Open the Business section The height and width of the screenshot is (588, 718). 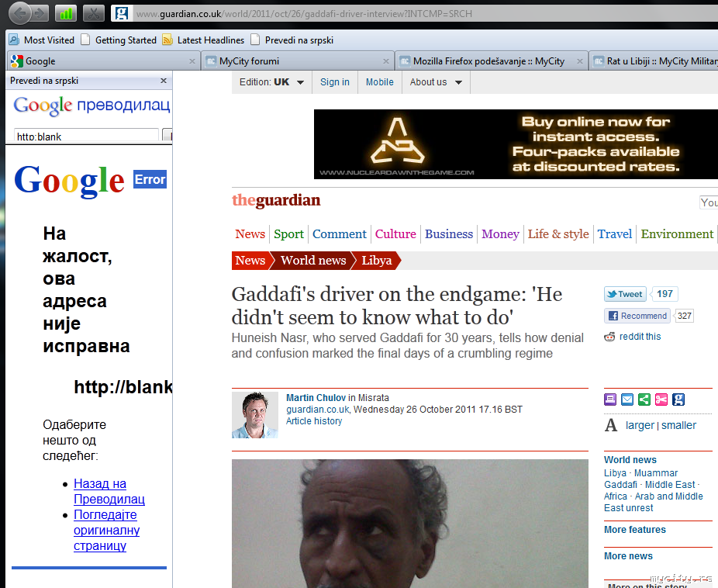pos(449,234)
